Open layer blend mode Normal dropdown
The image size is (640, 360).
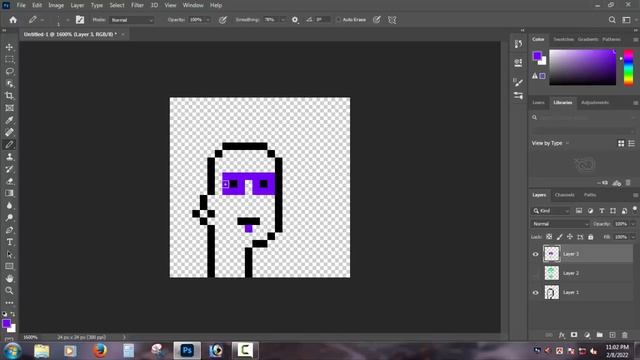(560, 224)
